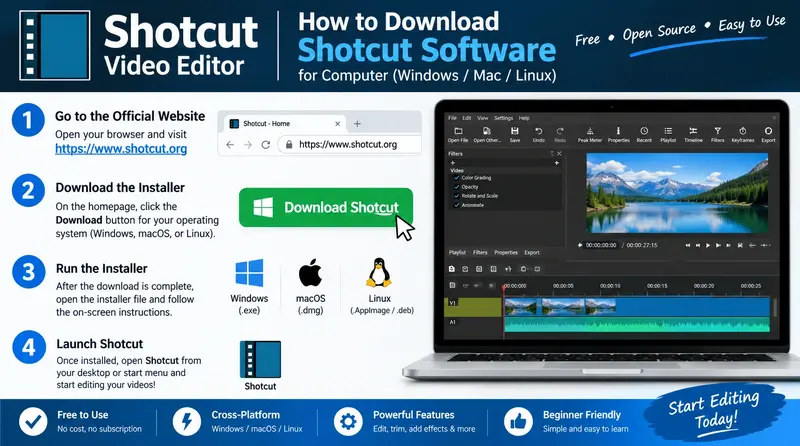This screenshot has height=446, width=800.
Task: Click the current timecode field 00:00:00:00
Action: click(x=601, y=245)
